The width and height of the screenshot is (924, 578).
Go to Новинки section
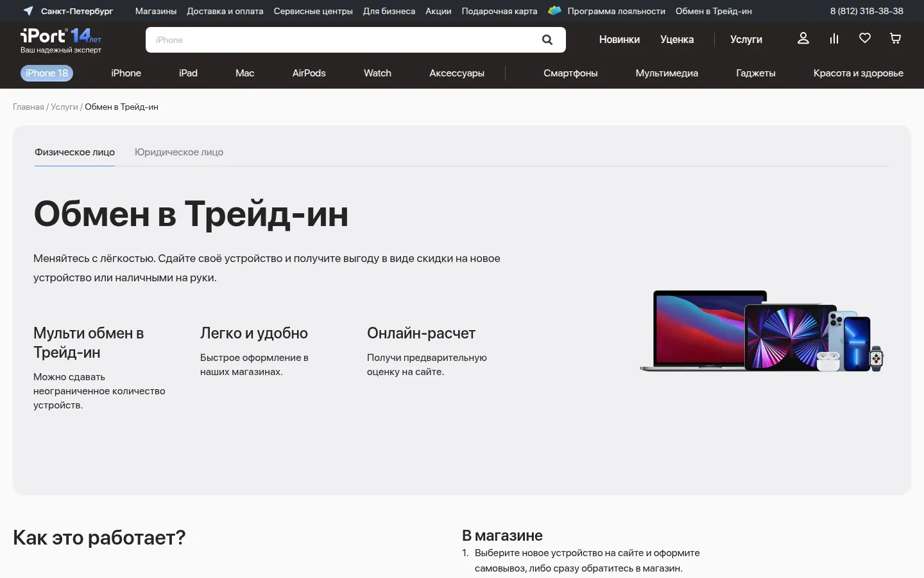pos(619,39)
